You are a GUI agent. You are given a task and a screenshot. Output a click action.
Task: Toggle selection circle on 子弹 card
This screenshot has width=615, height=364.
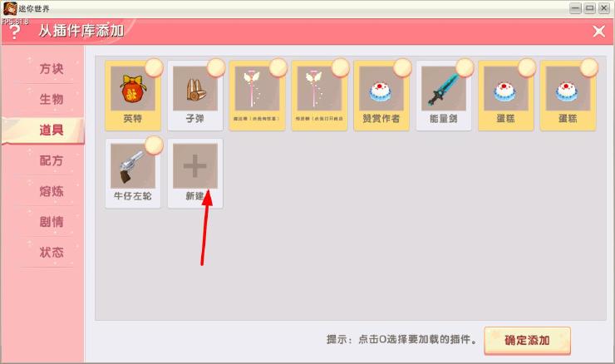point(216,68)
